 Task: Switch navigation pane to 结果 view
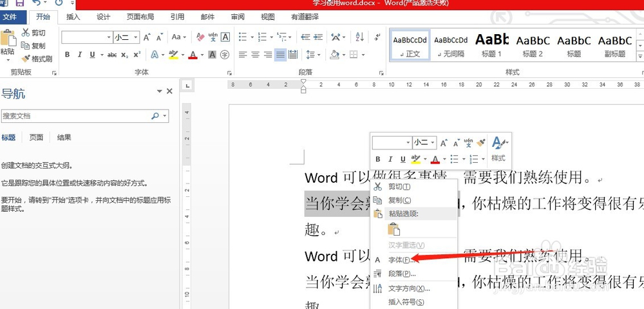tap(64, 138)
